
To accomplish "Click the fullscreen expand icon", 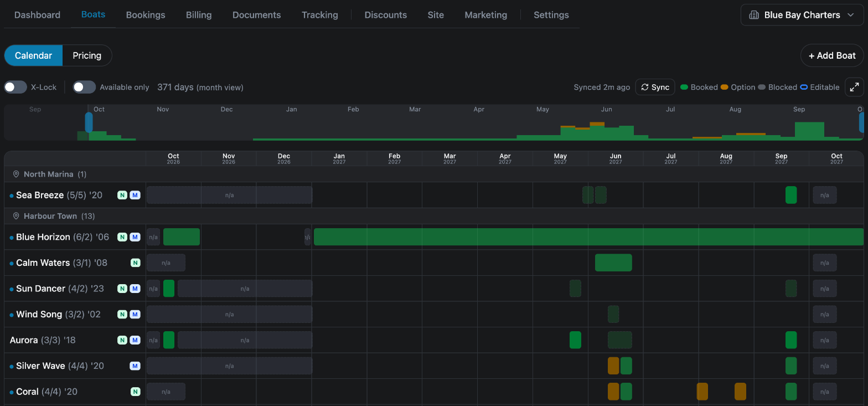I will (855, 87).
